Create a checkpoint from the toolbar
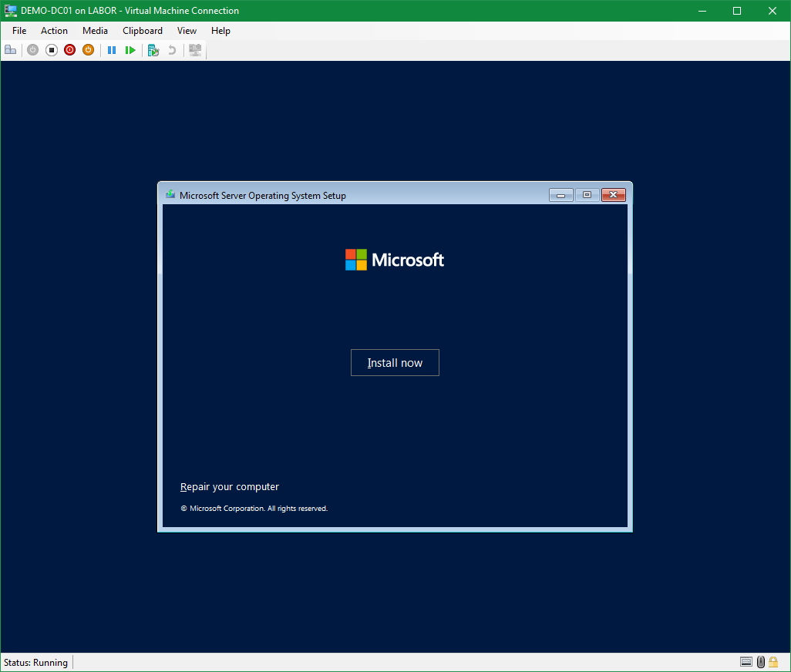Screen dimensions: 791x672 click(153, 50)
